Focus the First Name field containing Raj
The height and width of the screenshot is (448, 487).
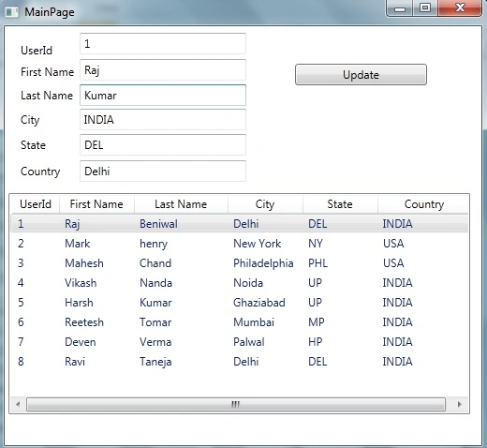coord(163,70)
